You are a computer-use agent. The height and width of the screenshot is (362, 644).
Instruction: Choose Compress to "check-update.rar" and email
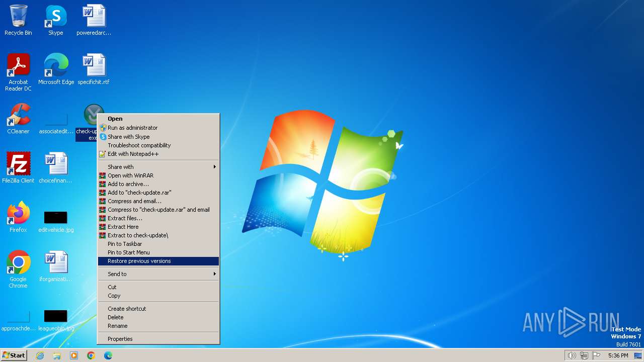click(158, 210)
